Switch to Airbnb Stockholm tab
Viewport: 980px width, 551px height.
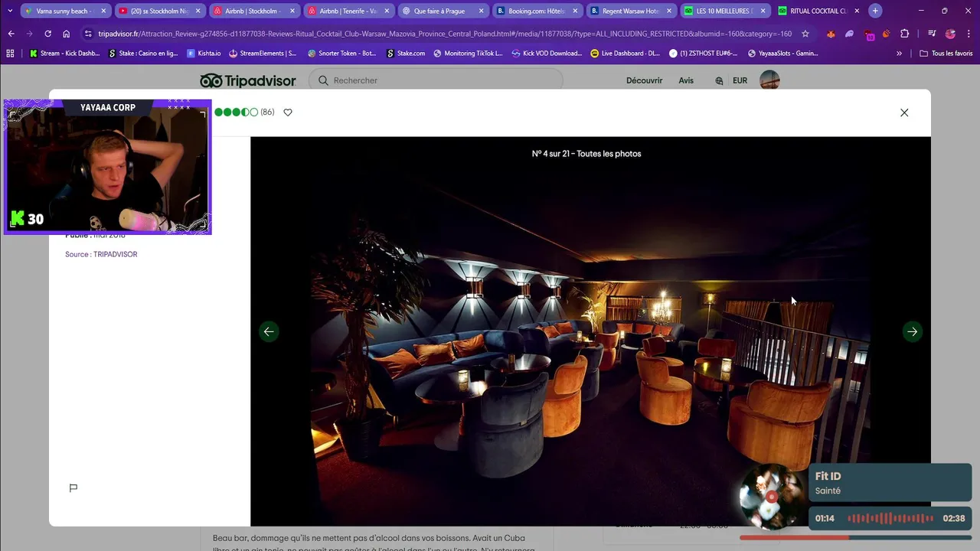(254, 11)
